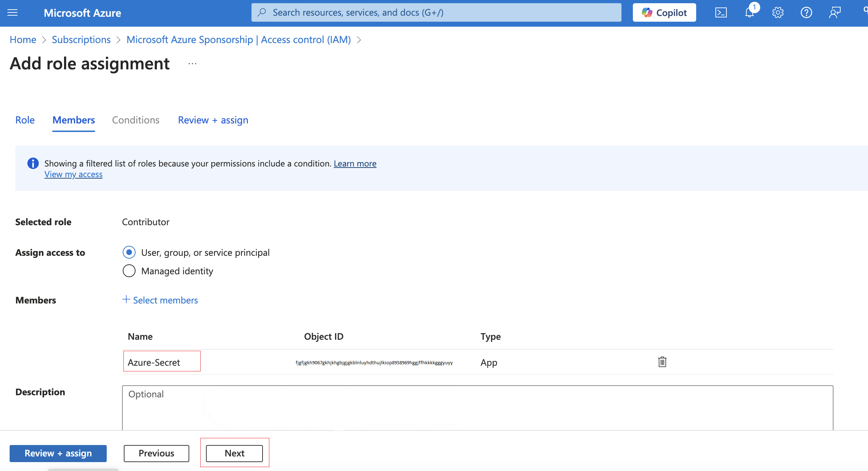This screenshot has width=868, height=471.
Task: Switch to the Role tab
Action: click(25, 120)
